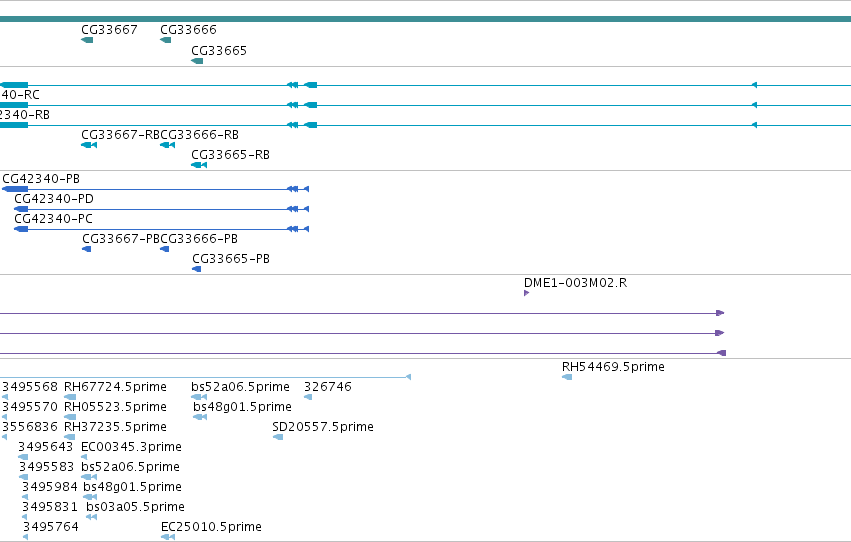The height and width of the screenshot is (542, 851).
Task: Select bs48g01.5prime label beside 3495984
Action: point(132,487)
